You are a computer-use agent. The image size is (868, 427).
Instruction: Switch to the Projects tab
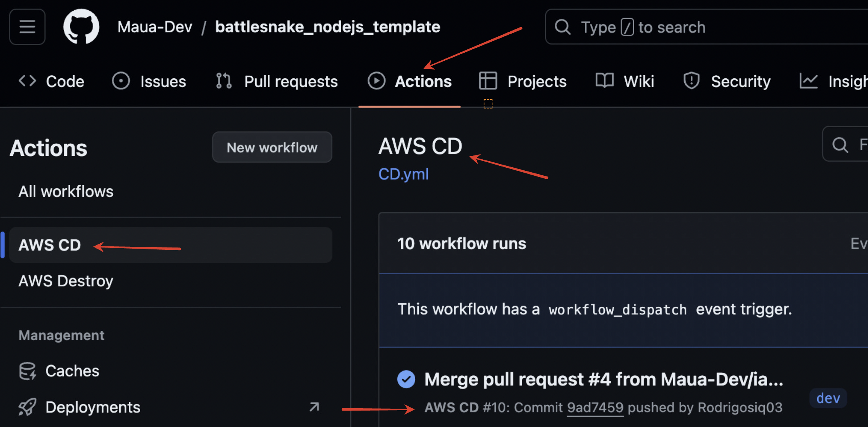click(523, 81)
